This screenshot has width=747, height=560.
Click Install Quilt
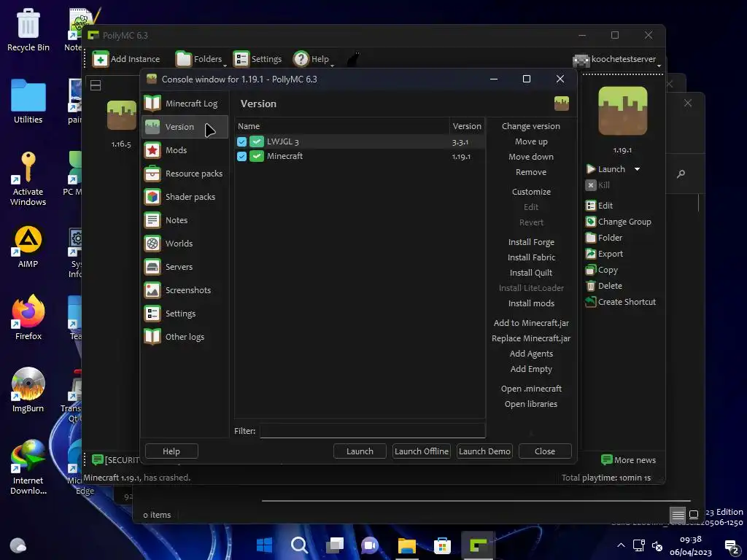pos(531,273)
